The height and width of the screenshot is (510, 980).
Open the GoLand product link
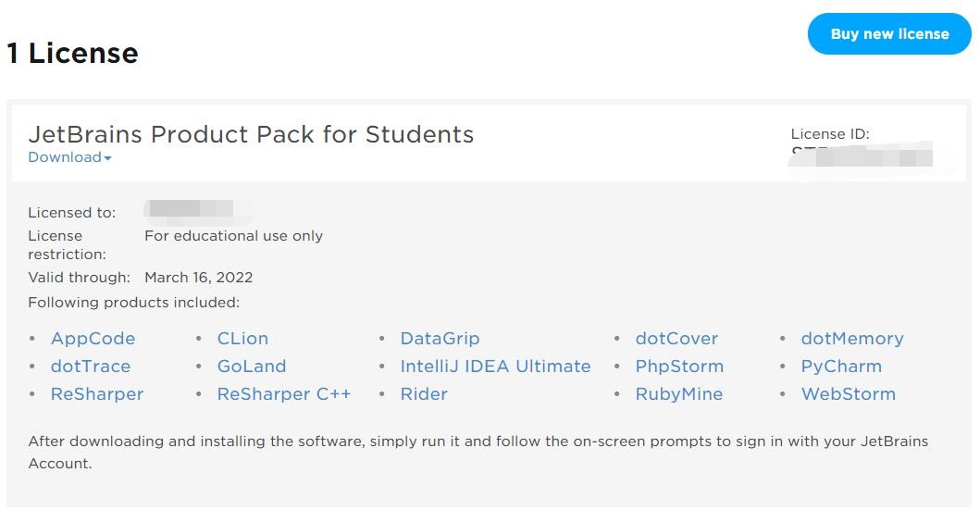252,367
